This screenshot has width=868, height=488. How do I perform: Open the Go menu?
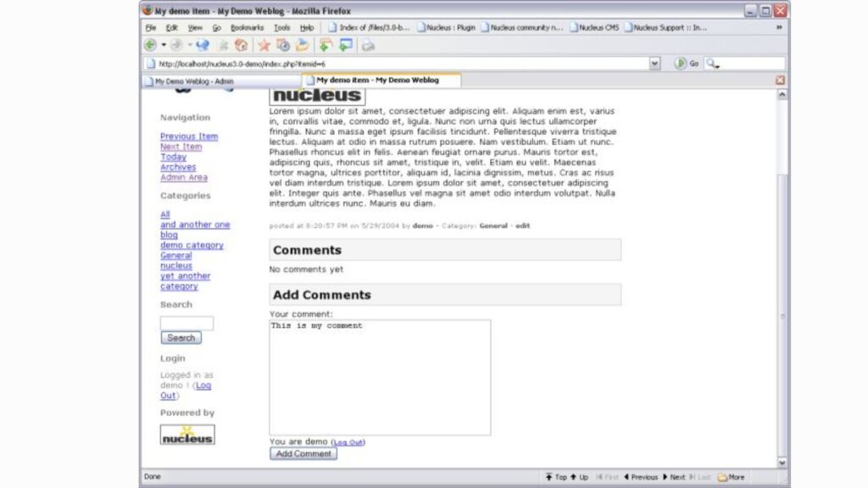pos(216,27)
